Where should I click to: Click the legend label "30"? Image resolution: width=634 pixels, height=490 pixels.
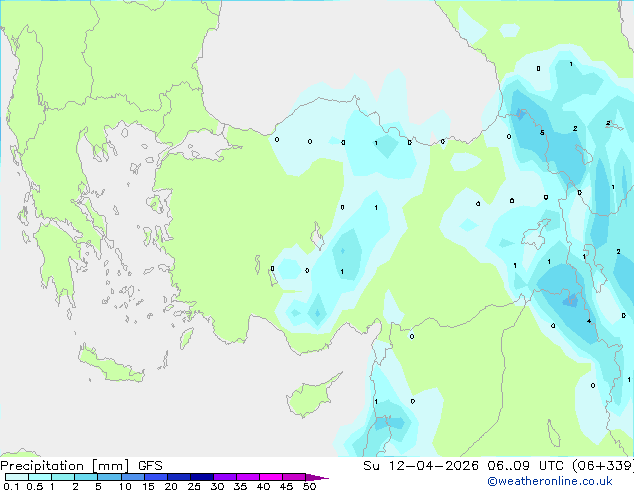click(x=217, y=486)
